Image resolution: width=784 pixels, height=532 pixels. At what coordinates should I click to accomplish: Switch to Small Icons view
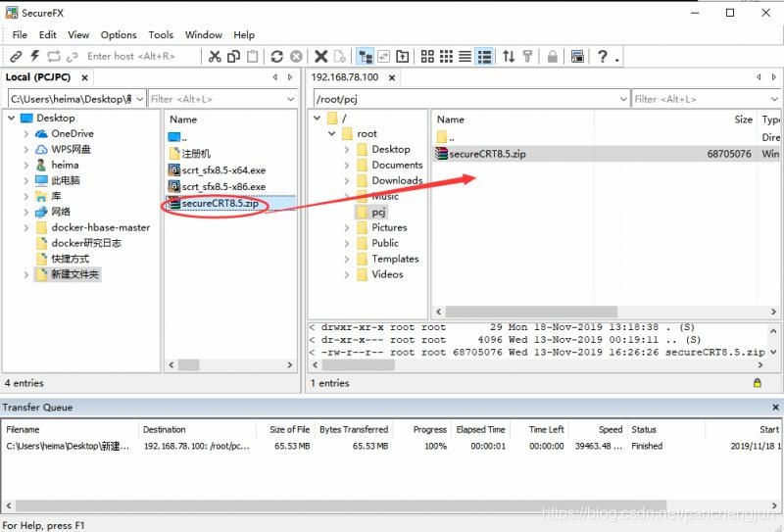[x=446, y=57]
